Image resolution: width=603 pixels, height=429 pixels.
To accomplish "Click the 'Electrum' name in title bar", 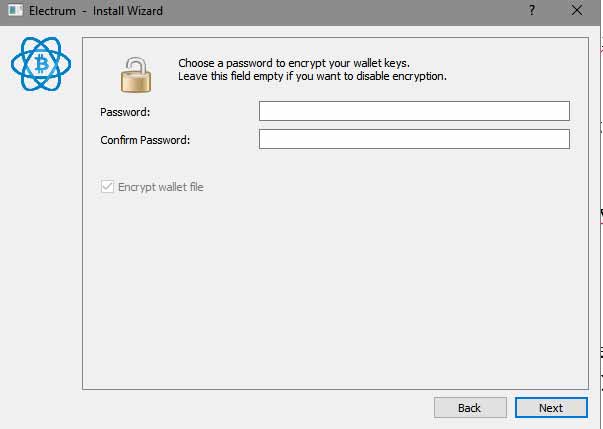I will coord(52,11).
